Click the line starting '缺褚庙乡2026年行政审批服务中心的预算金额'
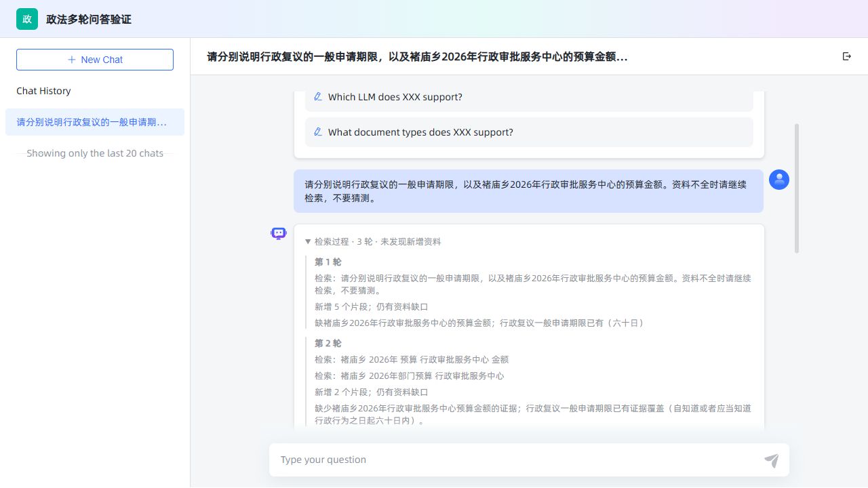 [479, 323]
